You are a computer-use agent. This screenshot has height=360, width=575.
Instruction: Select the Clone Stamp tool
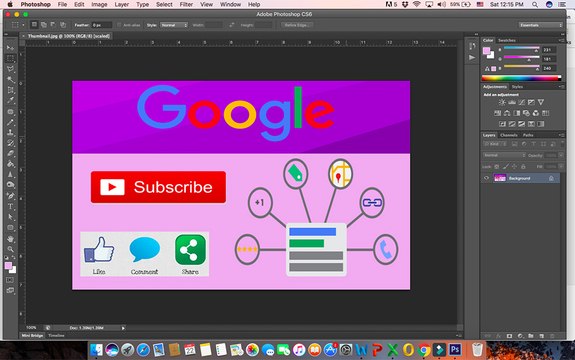click(10, 133)
